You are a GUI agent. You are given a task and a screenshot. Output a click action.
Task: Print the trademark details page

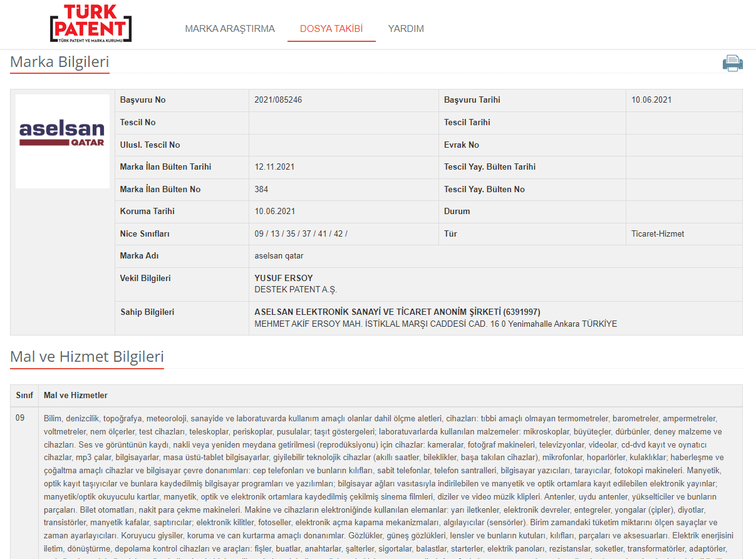pyautogui.click(x=732, y=63)
